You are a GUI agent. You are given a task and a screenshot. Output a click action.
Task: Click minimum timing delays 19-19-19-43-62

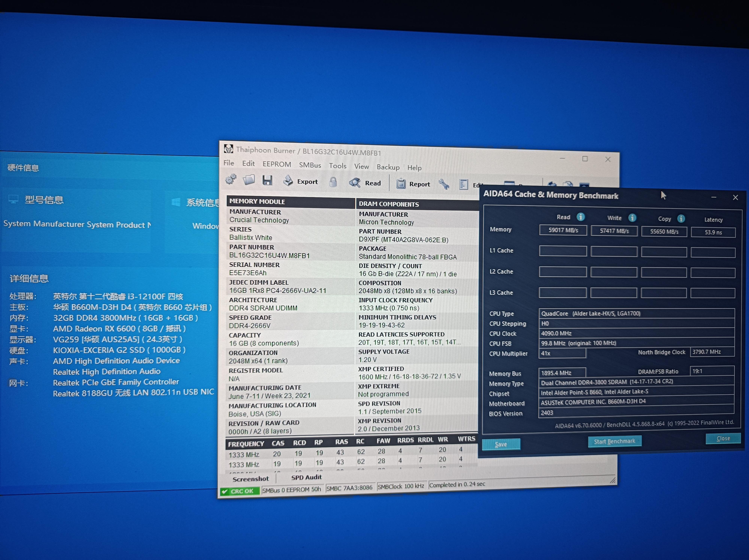pyautogui.click(x=382, y=325)
